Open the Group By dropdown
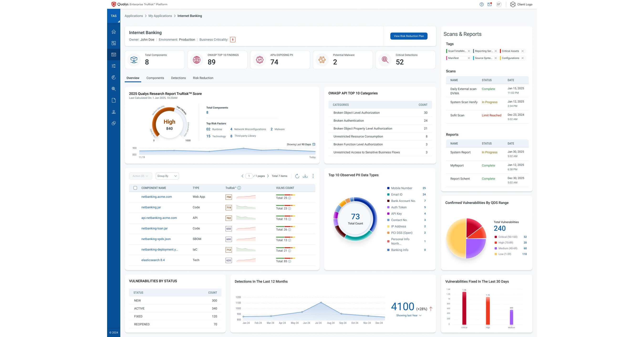Image resolution: width=644 pixels, height=337 pixels. (x=167, y=176)
